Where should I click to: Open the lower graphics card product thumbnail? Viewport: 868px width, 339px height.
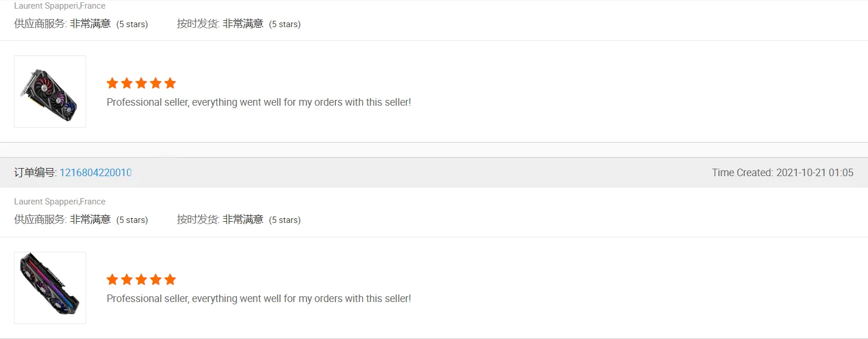(50, 288)
